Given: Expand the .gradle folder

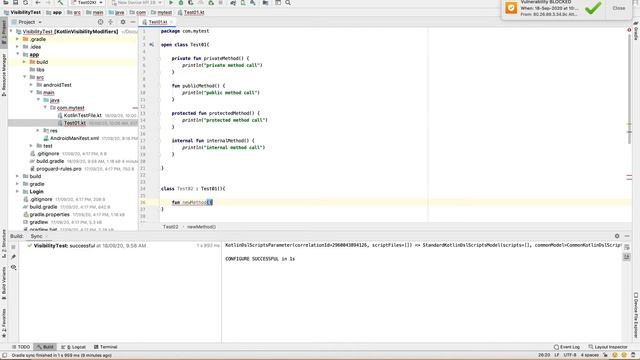Looking at the screenshot, I should click(x=18, y=39).
